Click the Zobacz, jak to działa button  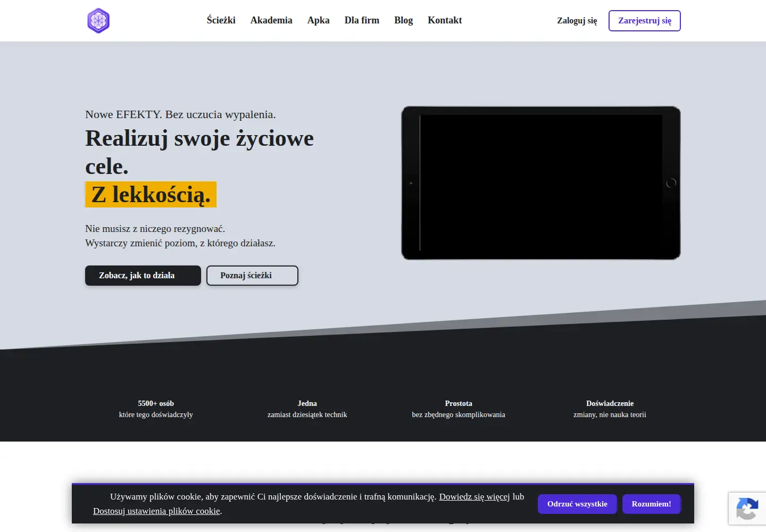[143, 276]
